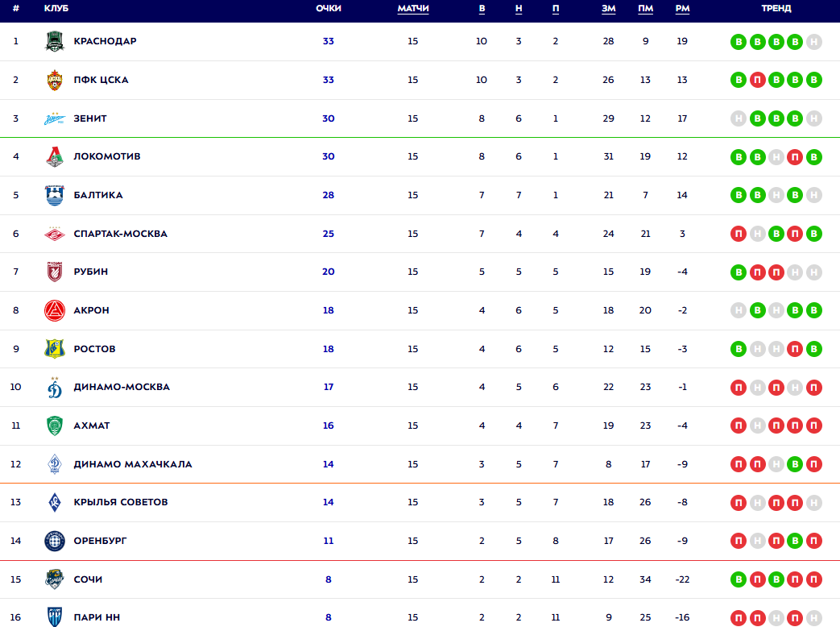Click the Локомотив club emblem
The image size is (840, 627).
(x=54, y=156)
